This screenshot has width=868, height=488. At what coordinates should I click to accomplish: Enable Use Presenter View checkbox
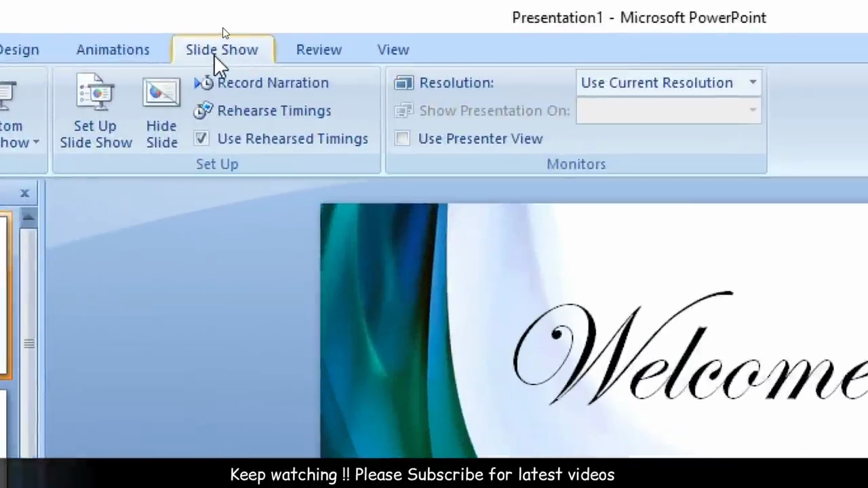(x=403, y=138)
